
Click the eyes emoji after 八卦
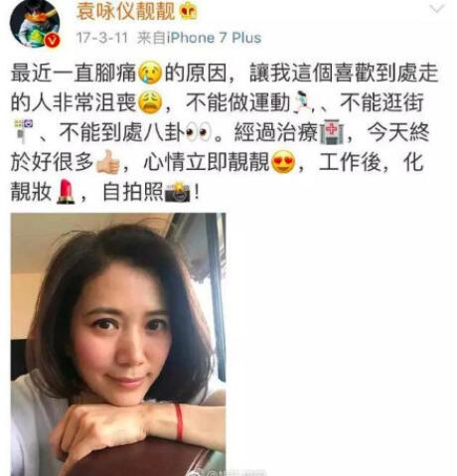tap(199, 132)
